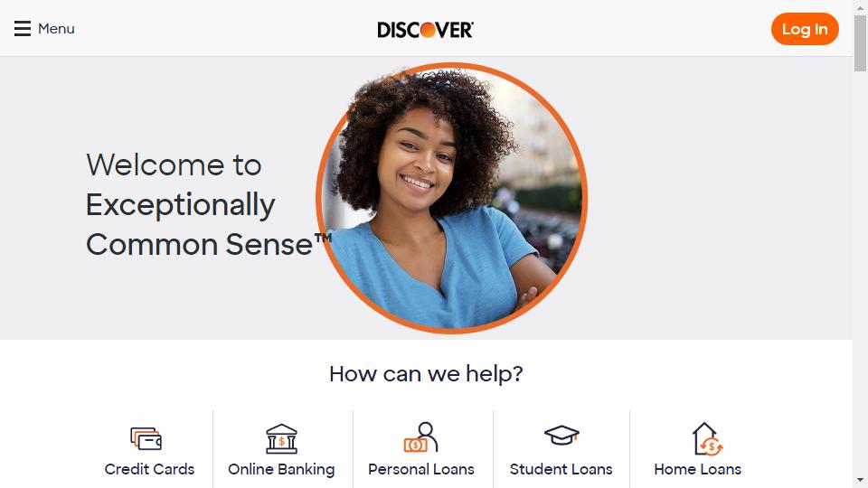This screenshot has width=868, height=488.
Task: Click the How can we help heading
Action: point(426,374)
